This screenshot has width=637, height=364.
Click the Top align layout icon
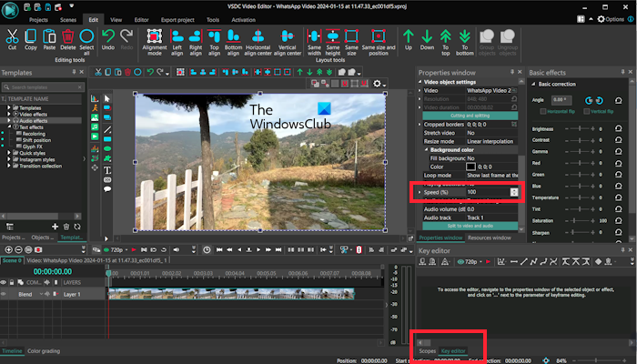(214, 36)
